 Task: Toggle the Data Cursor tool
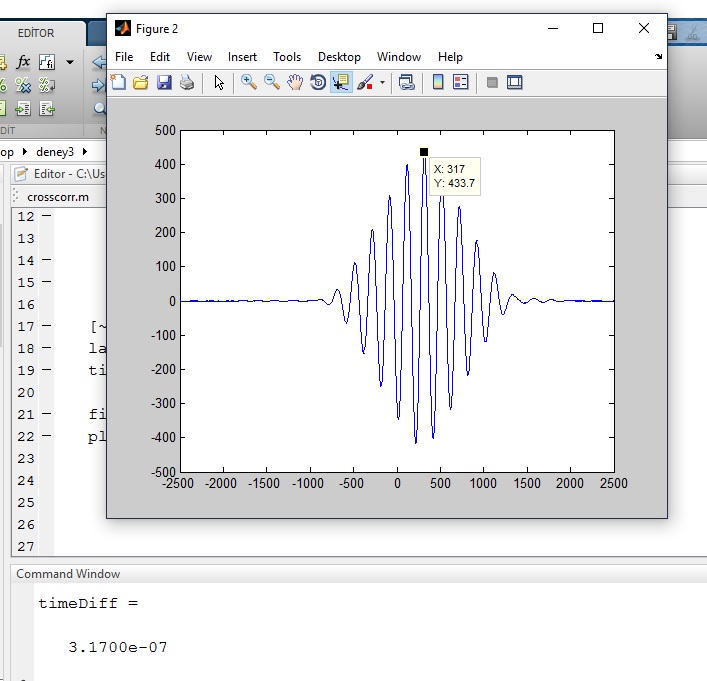click(341, 83)
